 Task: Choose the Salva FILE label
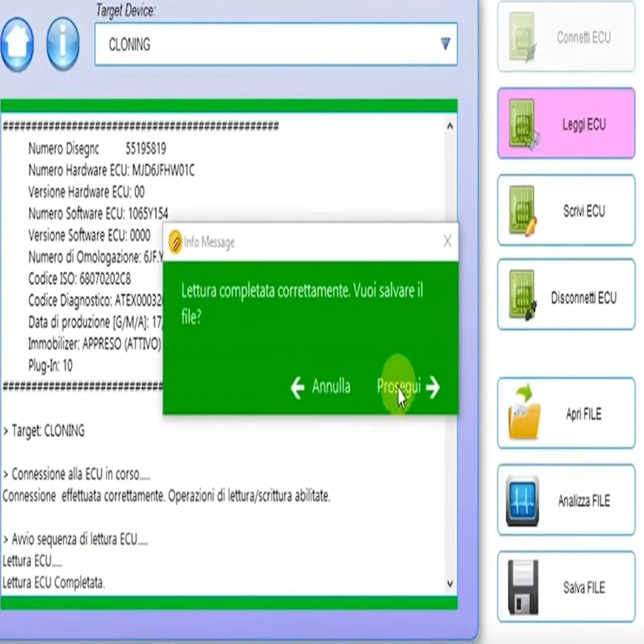(584, 588)
